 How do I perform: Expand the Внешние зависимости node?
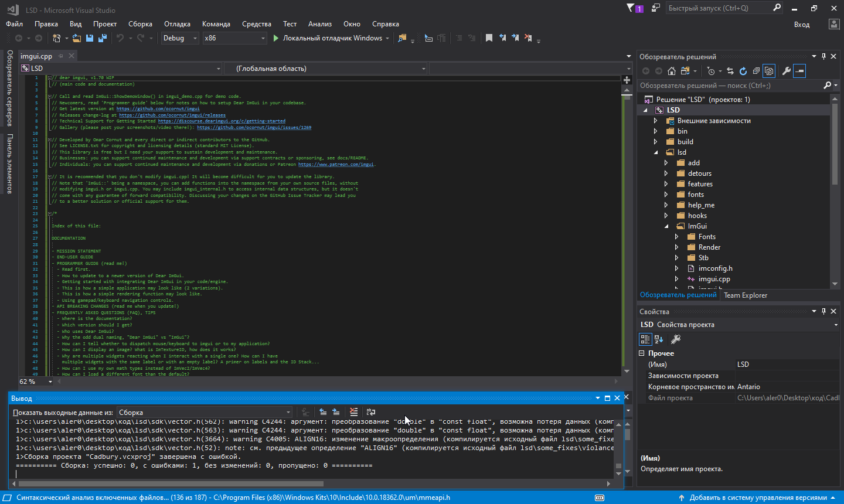[x=656, y=121]
